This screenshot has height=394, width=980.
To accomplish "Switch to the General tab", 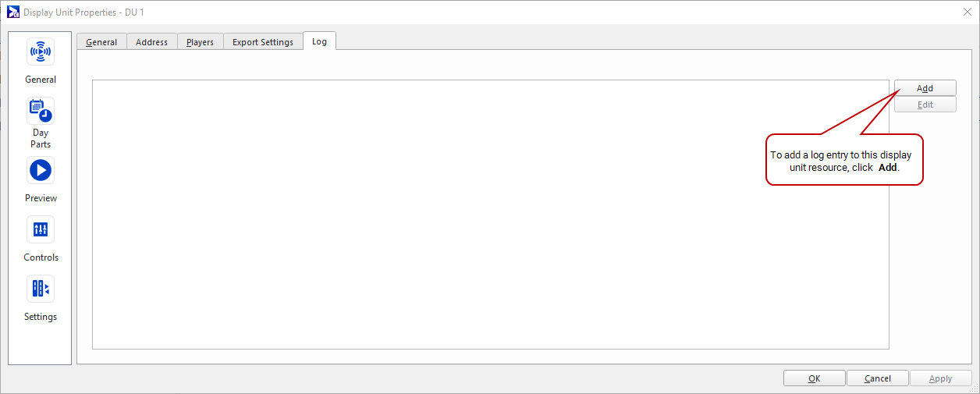I will (x=101, y=42).
